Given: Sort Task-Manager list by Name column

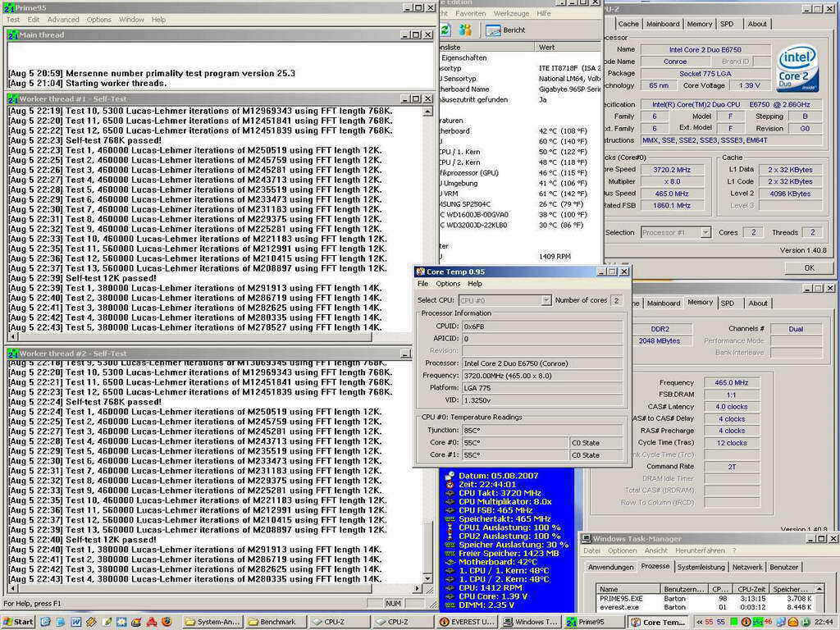Looking at the screenshot, I should click(x=628, y=589).
